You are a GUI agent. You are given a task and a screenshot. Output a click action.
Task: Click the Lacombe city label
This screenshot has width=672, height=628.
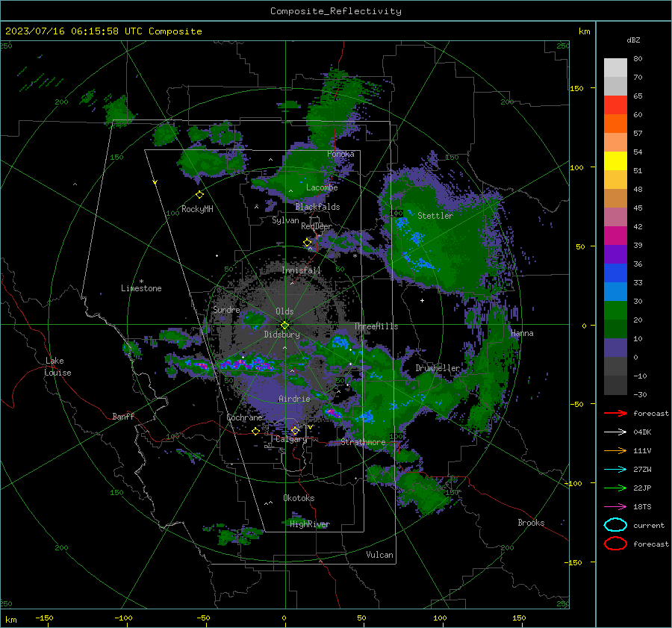click(322, 187)
